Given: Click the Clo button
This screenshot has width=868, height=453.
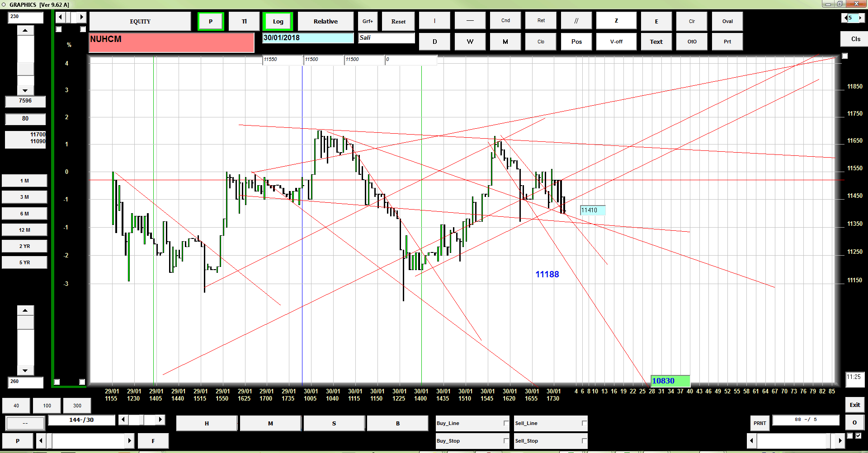Looking at the screenshot, I should (x=541, y=42).
